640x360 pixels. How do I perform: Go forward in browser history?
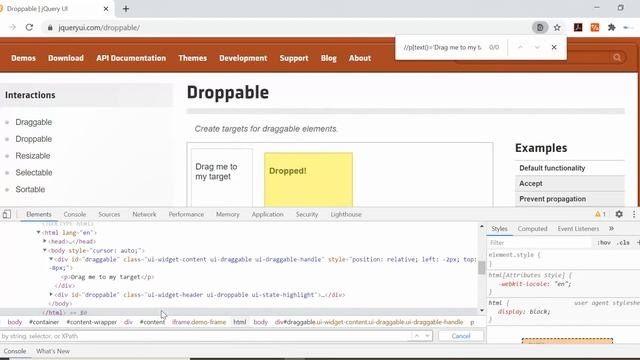[12, 27]
